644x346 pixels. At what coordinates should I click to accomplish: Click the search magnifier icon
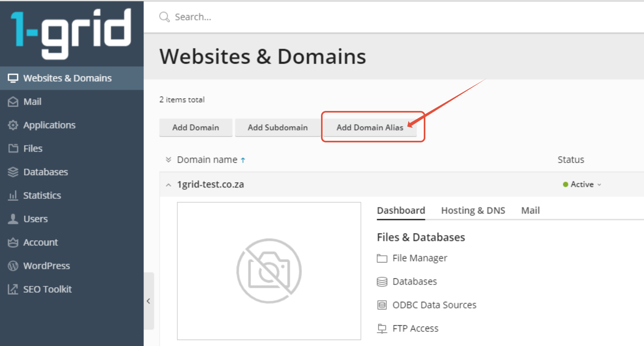(164, 17)
